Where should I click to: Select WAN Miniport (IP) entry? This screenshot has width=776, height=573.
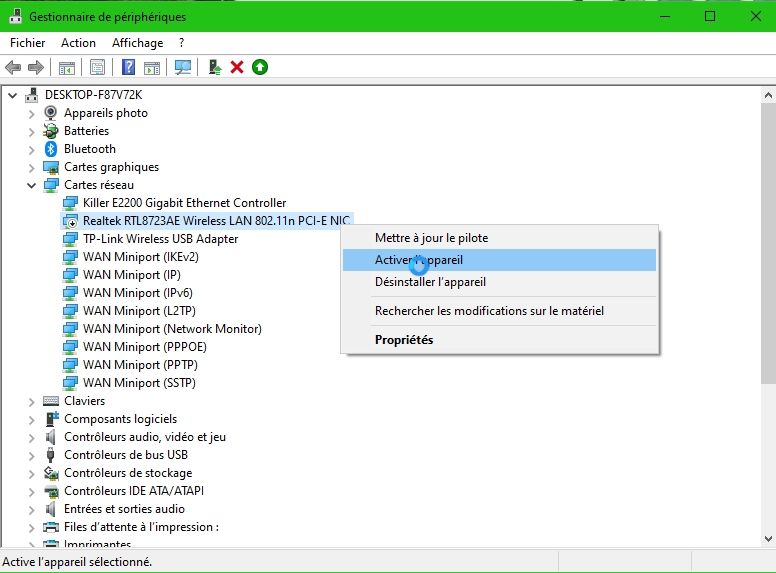click(132, 275)
